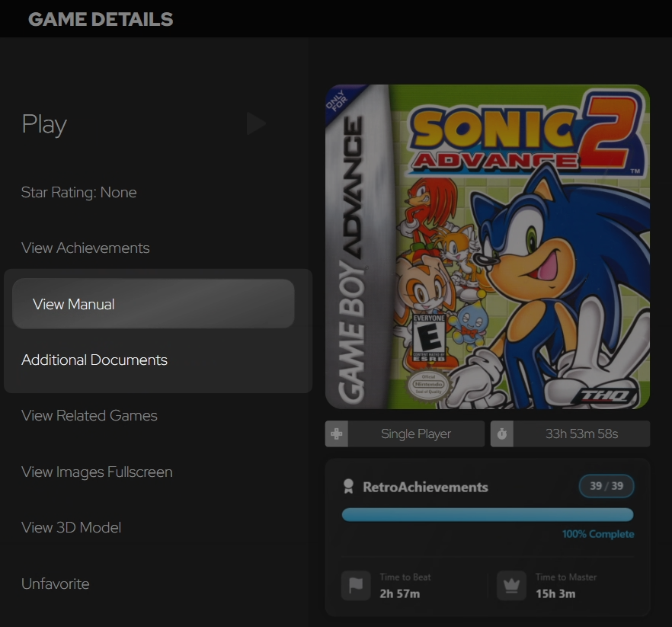Click the gamepad icon beside Single Player
The height and width of the screenshot is (627, 672).
point(337,433)
